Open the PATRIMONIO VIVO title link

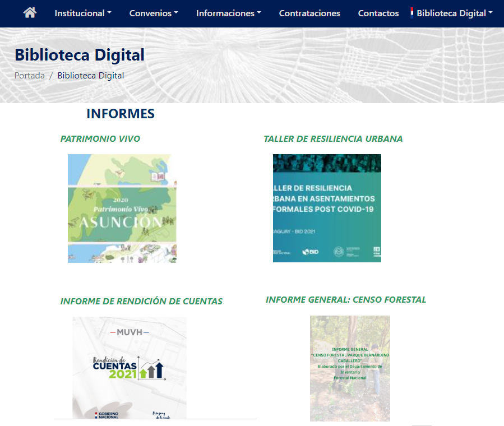[100, 138]
